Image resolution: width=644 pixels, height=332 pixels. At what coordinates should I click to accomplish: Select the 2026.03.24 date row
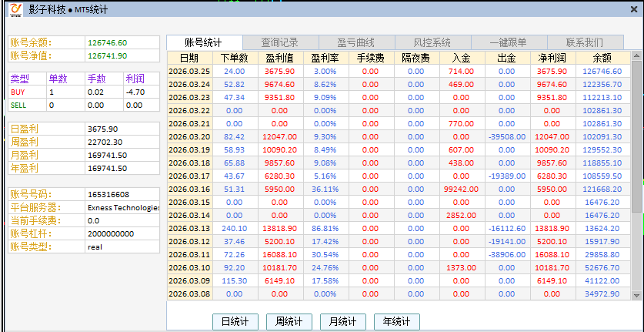399,84
